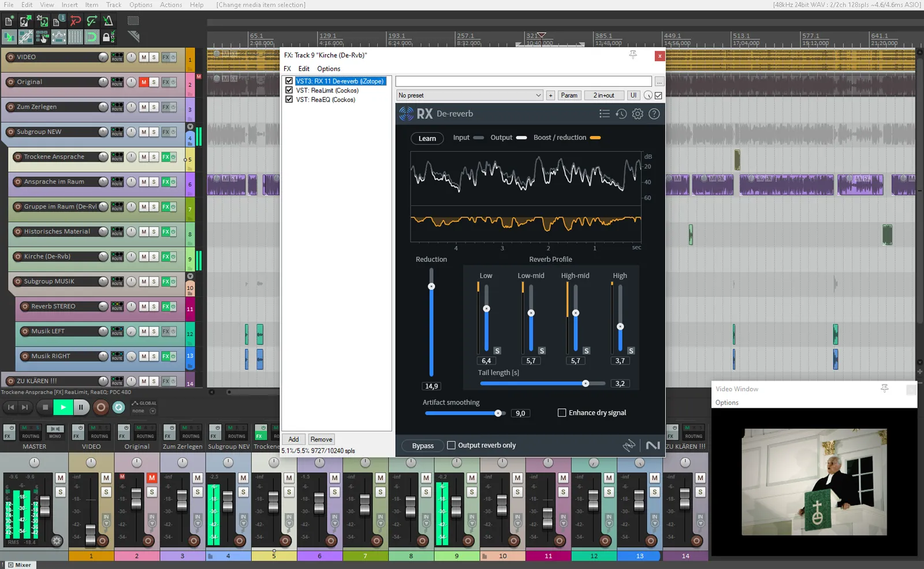The image size is (924, 569).
Task: Adjust the Tail length slider handle
Action: pos(586,384)
